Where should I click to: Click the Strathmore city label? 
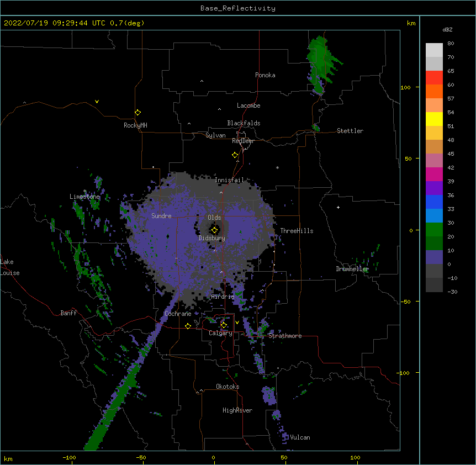[285, 336]
